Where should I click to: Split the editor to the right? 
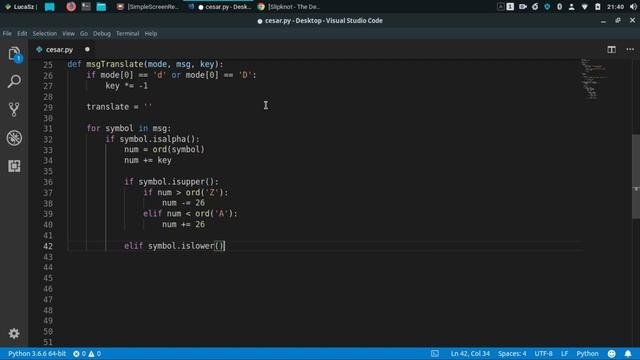(x=611, y=49)
